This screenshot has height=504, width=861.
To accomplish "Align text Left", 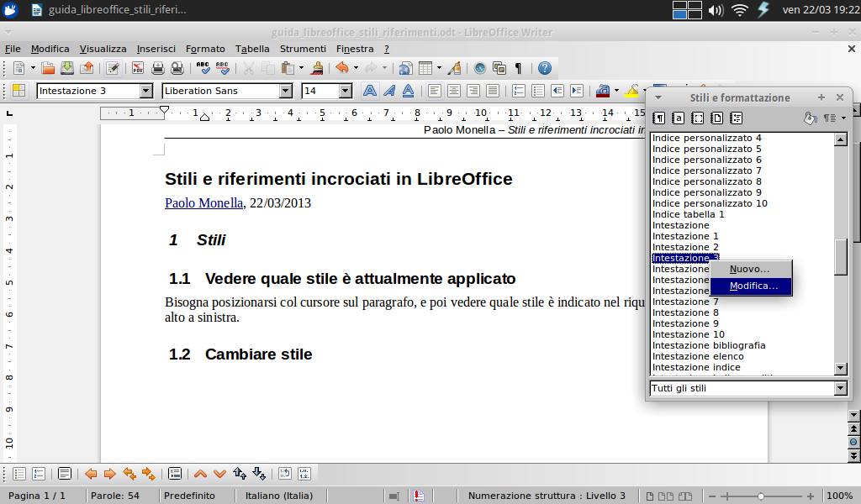I will [435, 91].
